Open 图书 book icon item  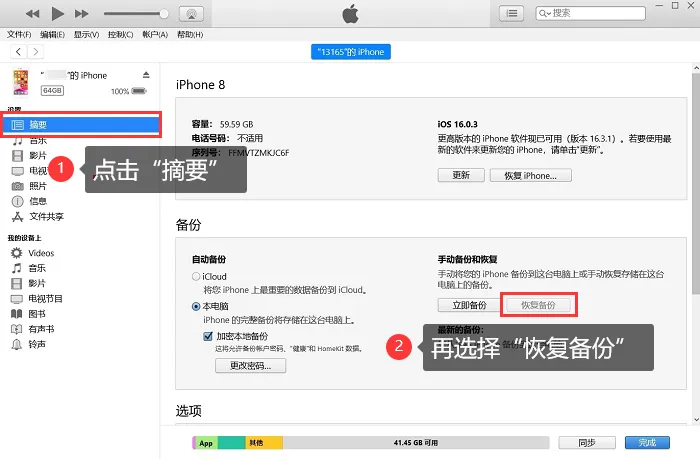pos(29,314)
